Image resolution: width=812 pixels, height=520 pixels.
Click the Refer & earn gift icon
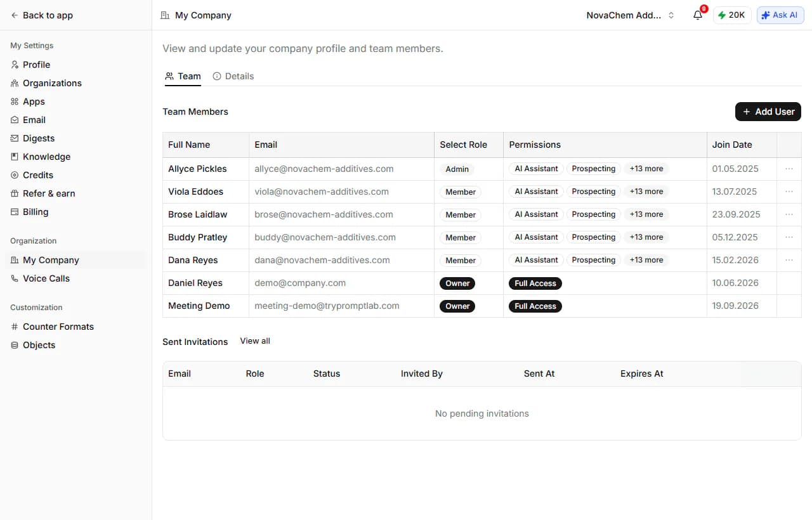[x=15, y=193]
